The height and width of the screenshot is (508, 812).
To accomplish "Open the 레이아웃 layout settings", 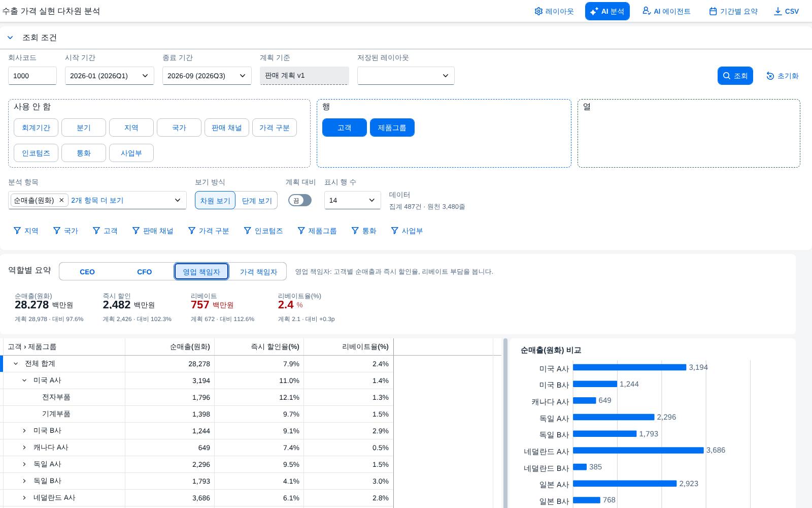I will coord(554,11).
